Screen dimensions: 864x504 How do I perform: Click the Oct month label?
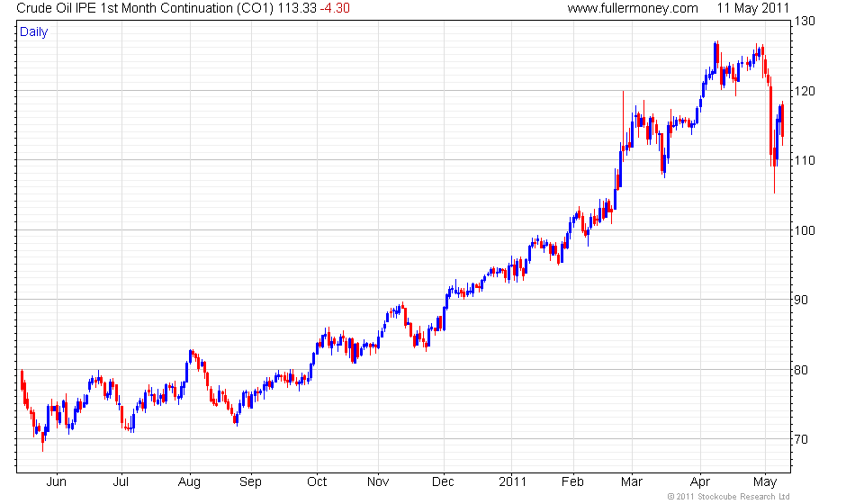click(317, 482)
